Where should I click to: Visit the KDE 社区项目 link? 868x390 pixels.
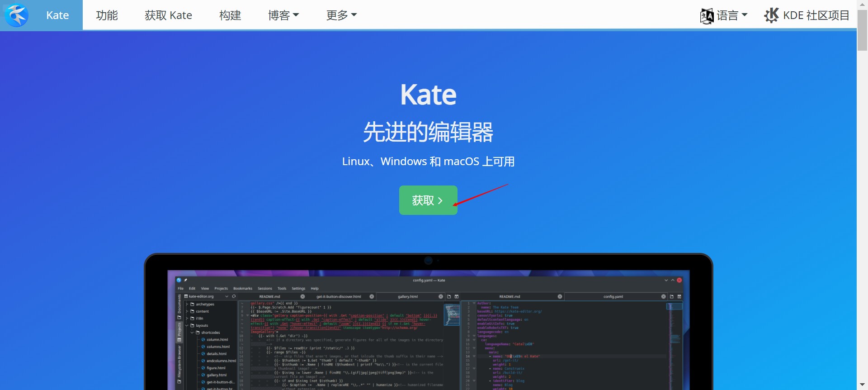pos(807,15)
